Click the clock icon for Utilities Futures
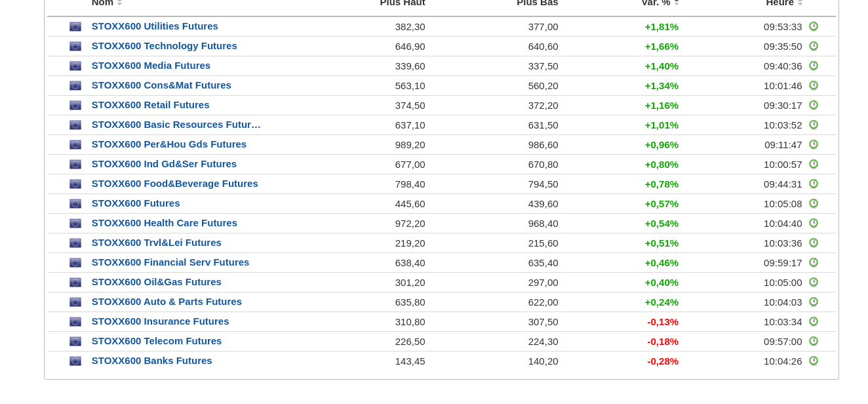868x404 pixels. click(x=813, y=26)
